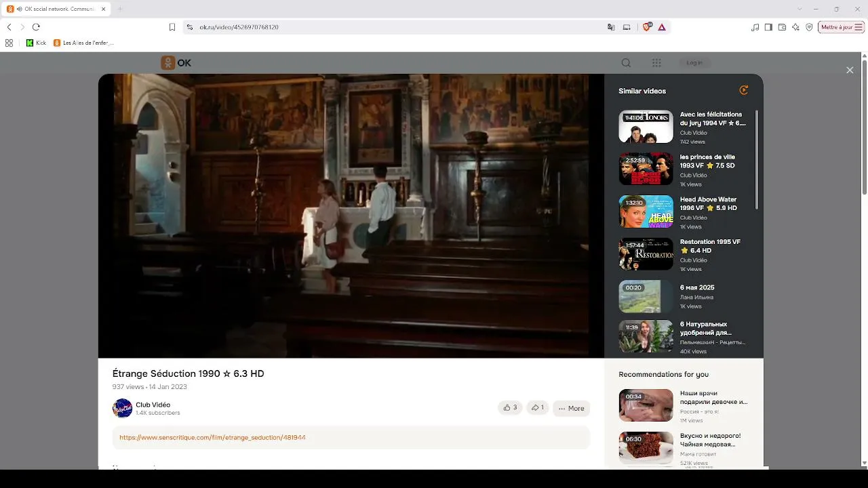This screenshot has height=488, width=868.
Task: Open the music playlist icon
Action: click(755, 27)
